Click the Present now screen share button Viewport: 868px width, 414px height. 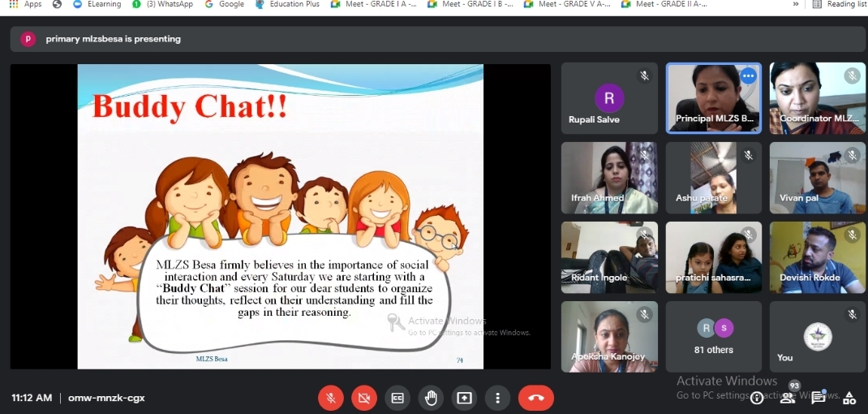(x=464, y=398)
